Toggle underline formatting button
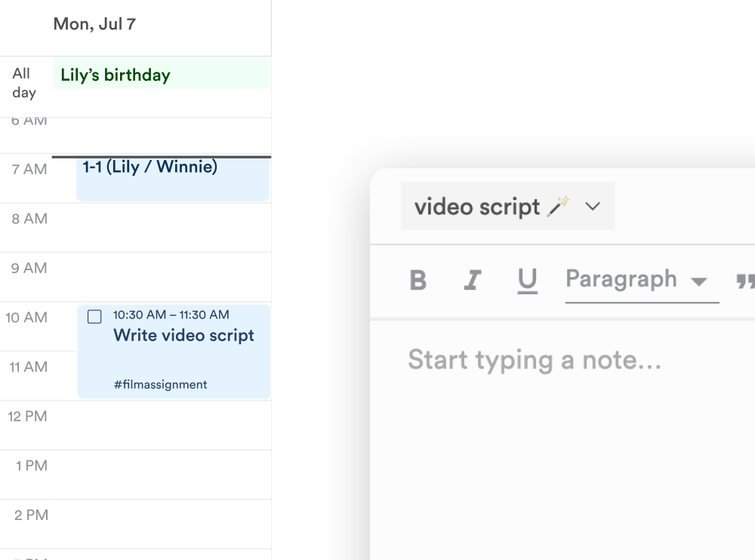Image resolution: width=755 pixels, height=560 pixels. (x=527, y=281)
